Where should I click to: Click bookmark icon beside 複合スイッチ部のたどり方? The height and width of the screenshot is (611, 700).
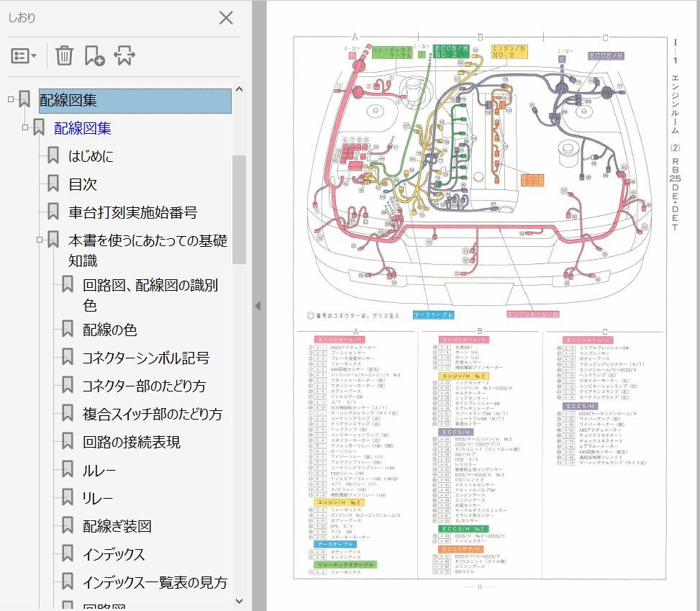[68, 413]
